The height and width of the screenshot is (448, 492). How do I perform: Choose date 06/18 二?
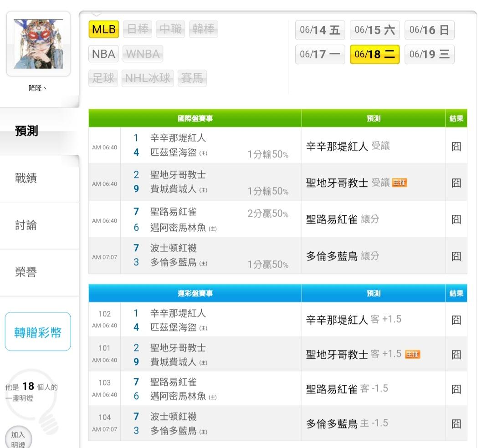pyautogui.click(x=374, y=55)
